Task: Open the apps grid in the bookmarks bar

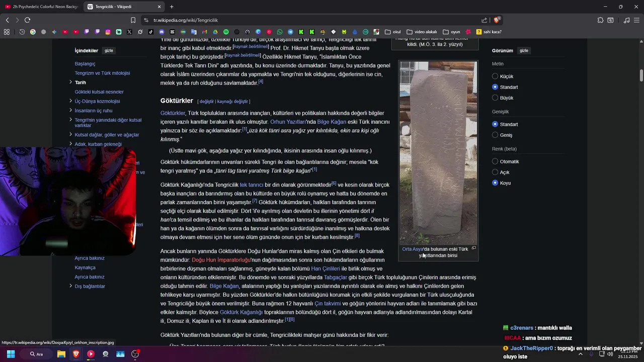Action: pos(7,32)
